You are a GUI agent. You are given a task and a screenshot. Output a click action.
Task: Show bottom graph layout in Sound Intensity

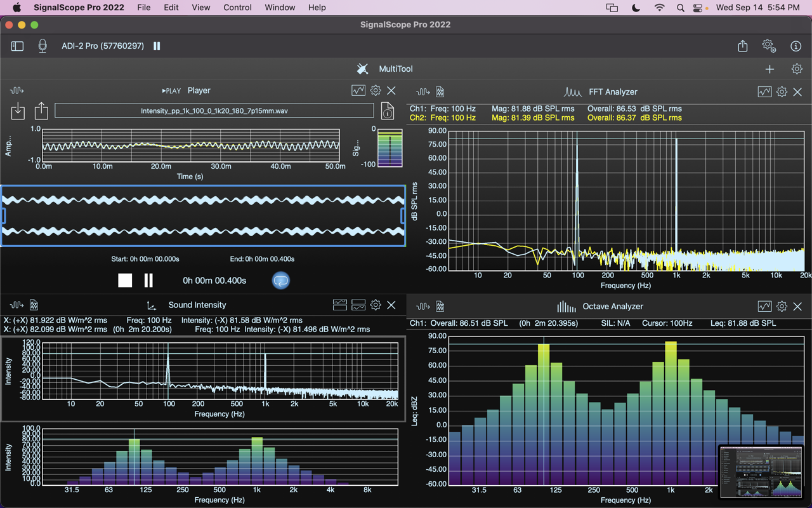(x=358, y=305)
